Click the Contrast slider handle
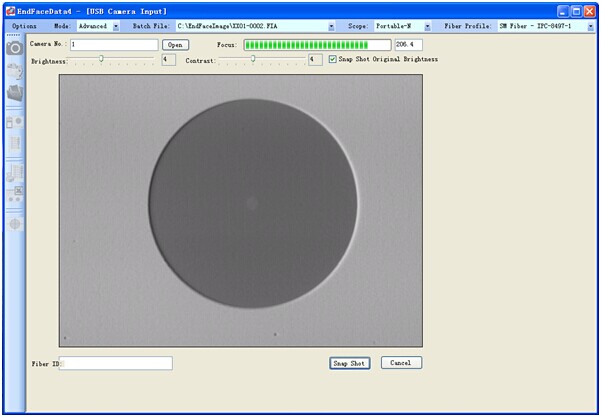The height and width of the screenshot is (417, 601). [253, 59]
